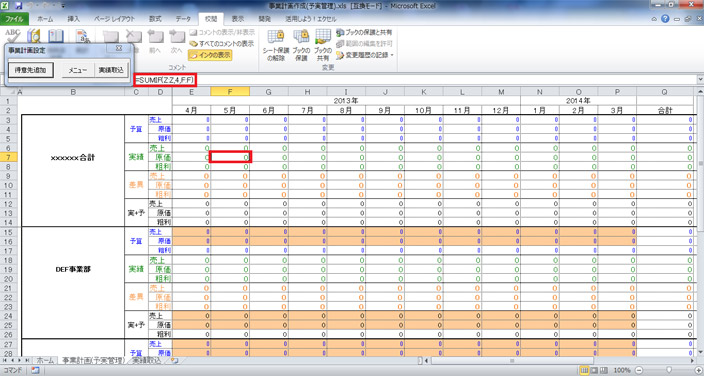Switch to Normal view icon in status bar
Viewport: 704px width, 376px height.
pos(584,371)
